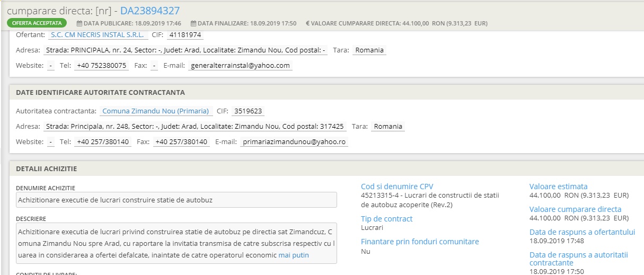Click the supplier phone number +40 752380075
644x275 pixels.
coord(101,66)
